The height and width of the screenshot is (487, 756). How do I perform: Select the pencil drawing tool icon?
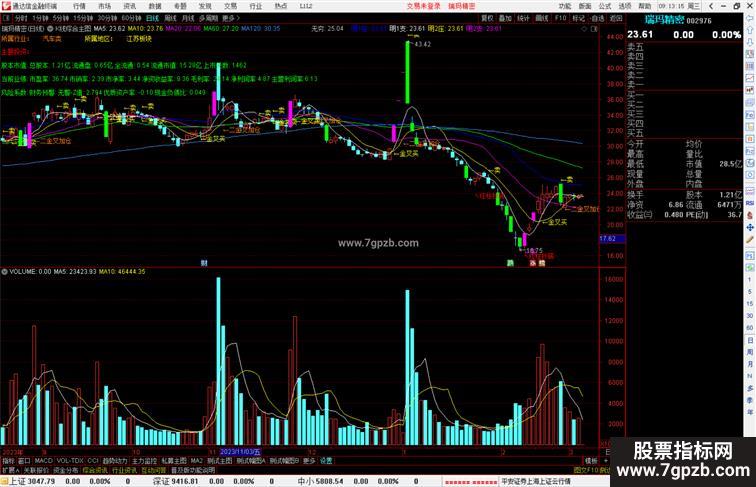[750, 240]
